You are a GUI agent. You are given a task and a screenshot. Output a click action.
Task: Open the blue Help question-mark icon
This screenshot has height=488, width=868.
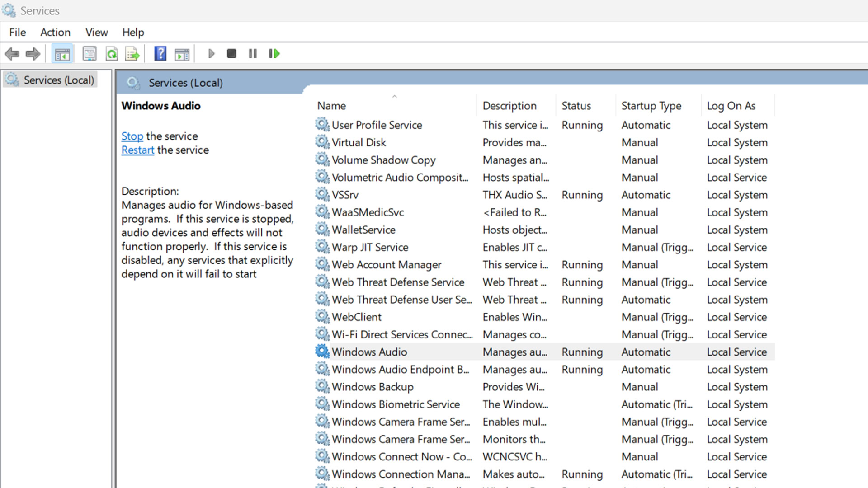click(160, 54)
